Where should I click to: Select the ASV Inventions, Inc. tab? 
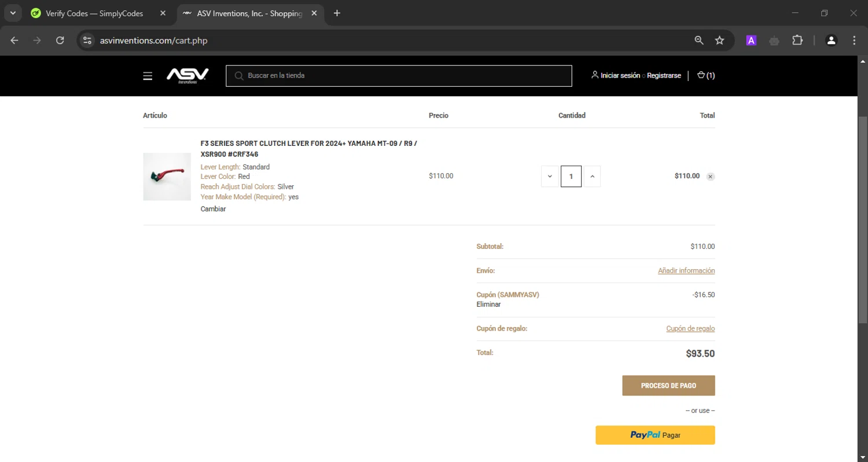[x=249, y=13]
